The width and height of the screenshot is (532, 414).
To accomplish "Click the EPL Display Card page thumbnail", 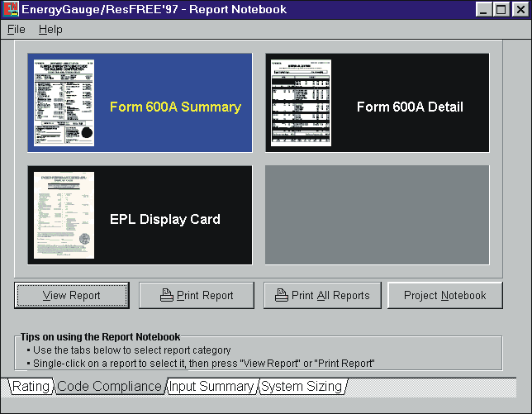I will point(64,215).
